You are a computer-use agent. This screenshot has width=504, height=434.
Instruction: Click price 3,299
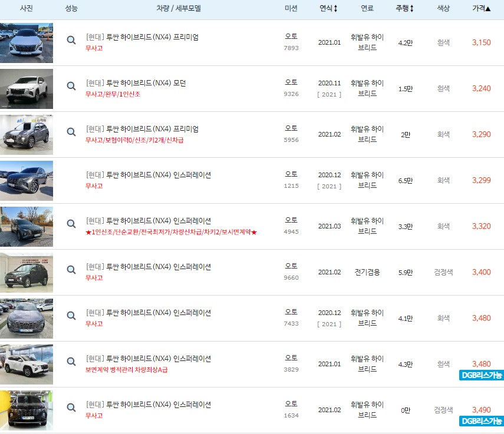(481, 180)
